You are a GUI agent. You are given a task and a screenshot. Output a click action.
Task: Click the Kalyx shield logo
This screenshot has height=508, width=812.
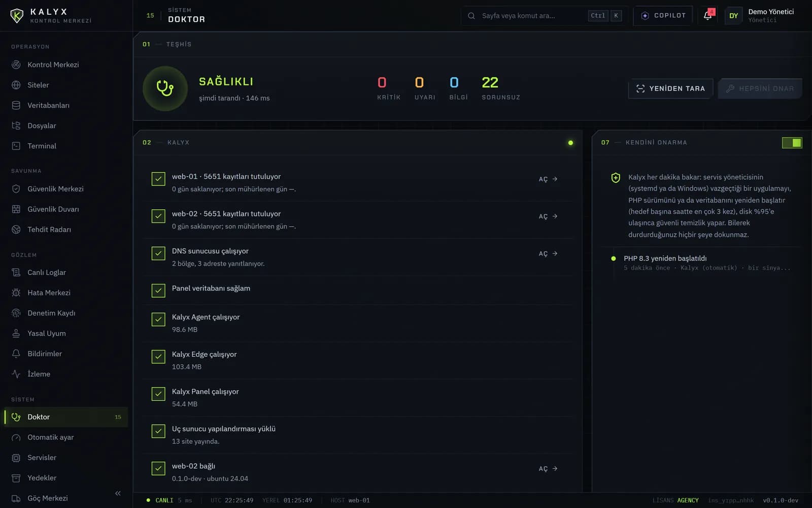point(17,15)
